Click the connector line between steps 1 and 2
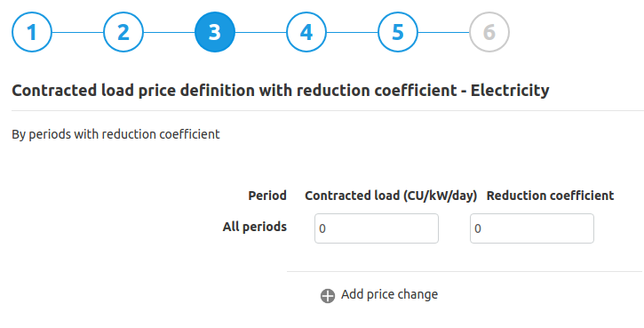Viewport: 644px width, 328px height. click(77, 32)
